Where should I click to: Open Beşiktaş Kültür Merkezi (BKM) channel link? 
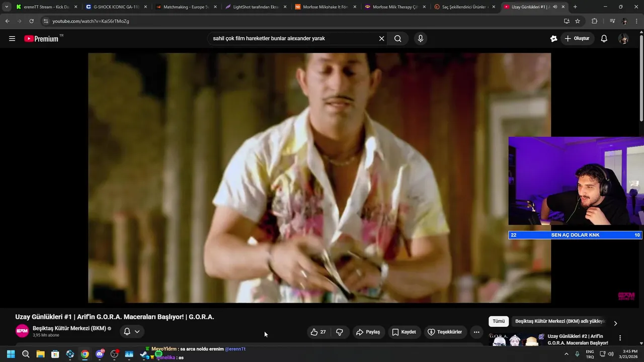[x=69, y=328]
